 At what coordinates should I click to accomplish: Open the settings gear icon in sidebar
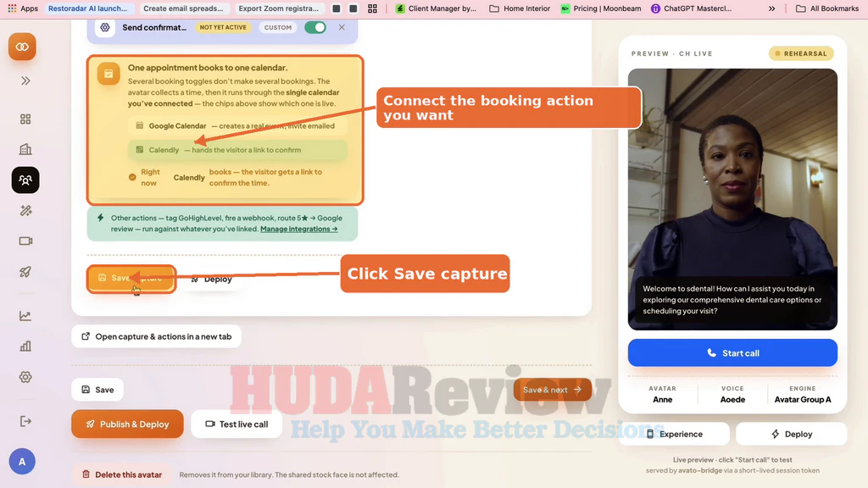pyautogui.click(x=25, y=377)
